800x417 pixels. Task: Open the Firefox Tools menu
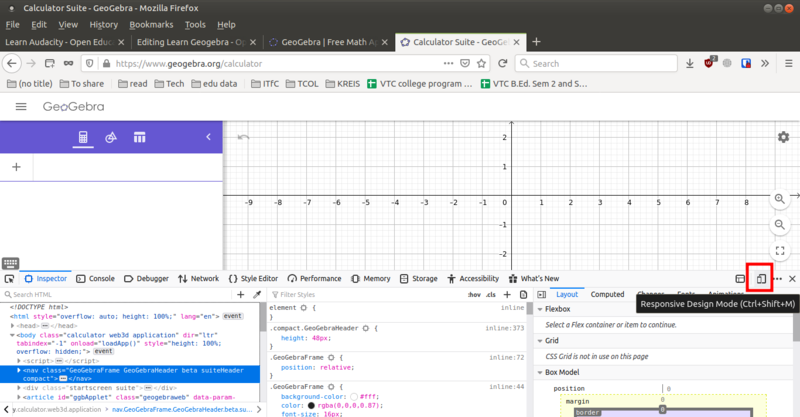click(x=195, y=24)
